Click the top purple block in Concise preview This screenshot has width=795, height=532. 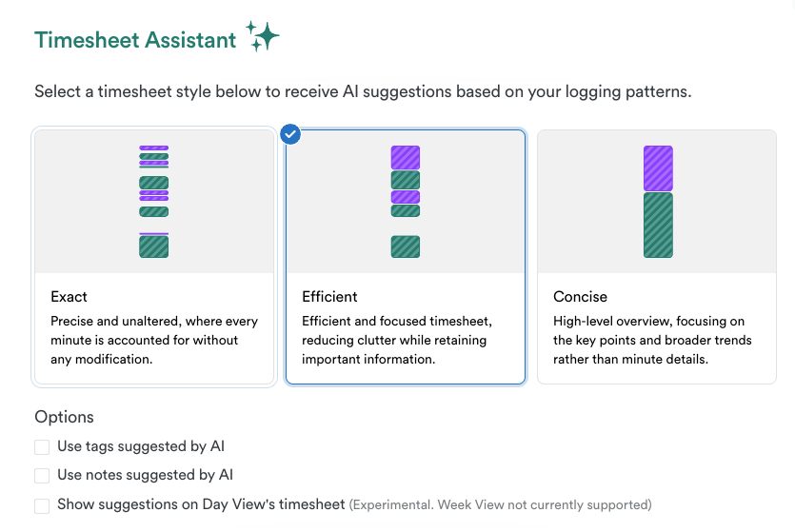point(658,168)
